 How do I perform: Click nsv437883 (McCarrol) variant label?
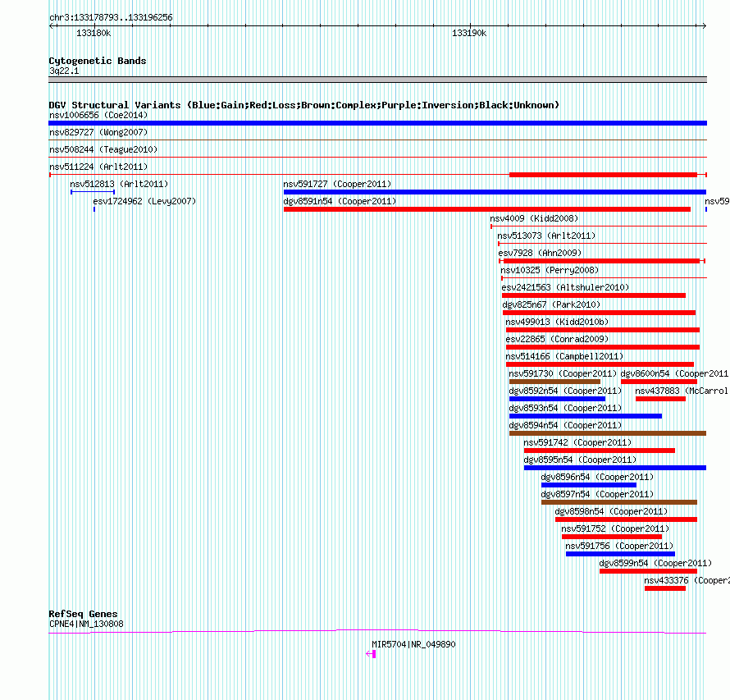(x=682, y=391)
